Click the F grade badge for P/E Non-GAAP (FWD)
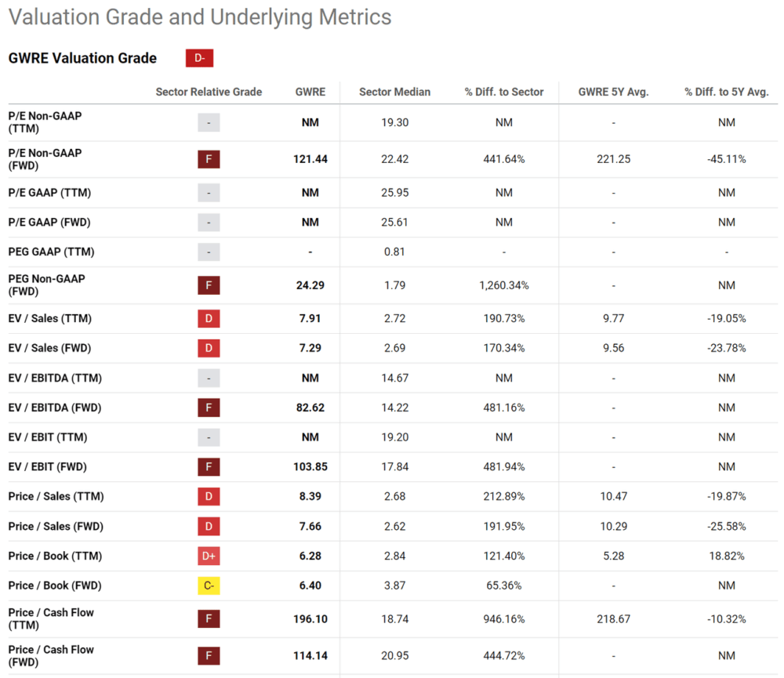The height and width of the screenshot is (678, 784). click(209, 159)
